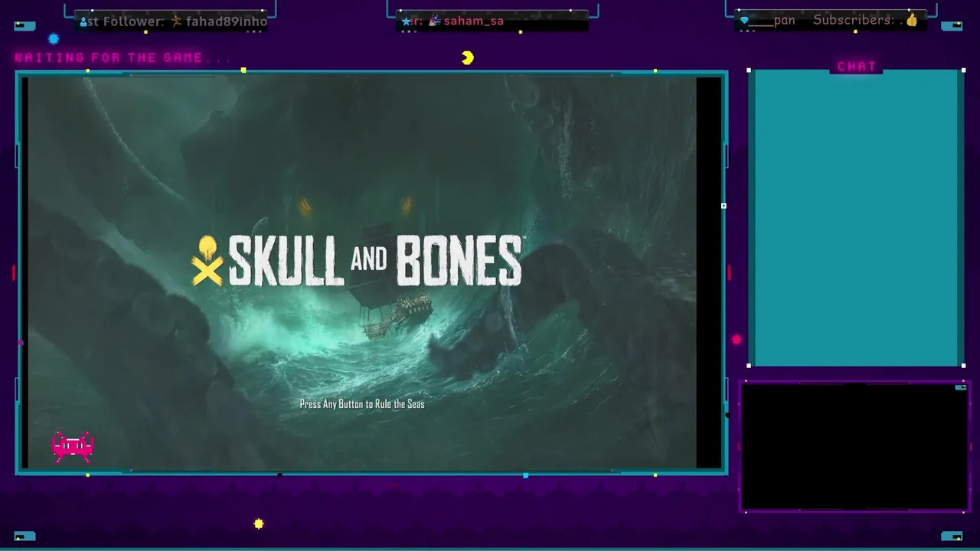Click the yellow Pac-Man icon

468,58
